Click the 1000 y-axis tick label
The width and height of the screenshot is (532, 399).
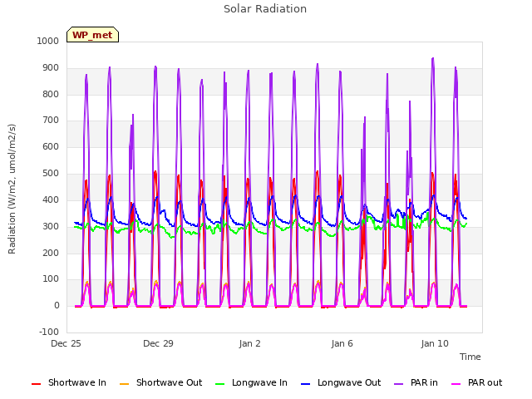48,41
